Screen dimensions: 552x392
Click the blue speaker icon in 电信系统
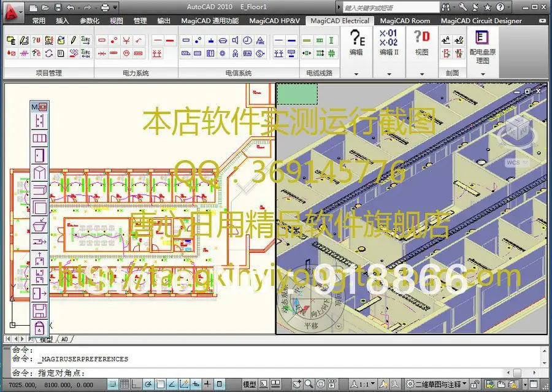pos(235,40)
